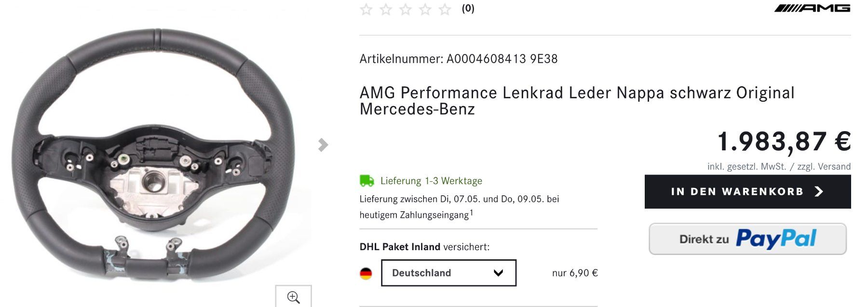Screen dimensions: 868x307
Task: Click the Lieferung 1-3 Werktage text
Action: [431, 181]
